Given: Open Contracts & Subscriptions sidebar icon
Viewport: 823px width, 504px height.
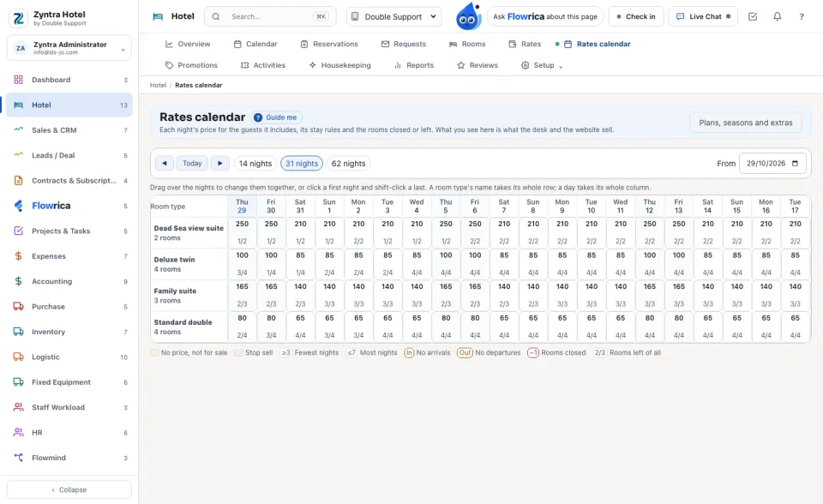Looking at the screenshot, I should tap(18, 180).
